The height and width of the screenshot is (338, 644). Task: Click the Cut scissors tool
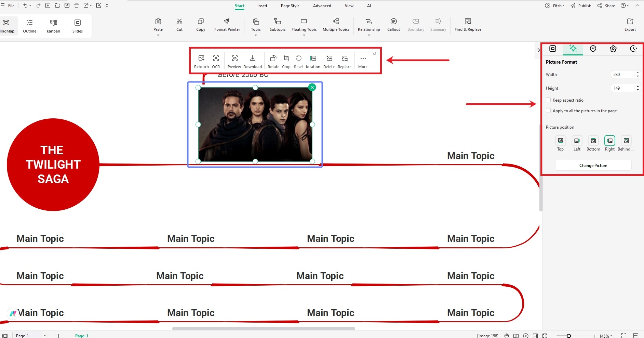point(179,25)
